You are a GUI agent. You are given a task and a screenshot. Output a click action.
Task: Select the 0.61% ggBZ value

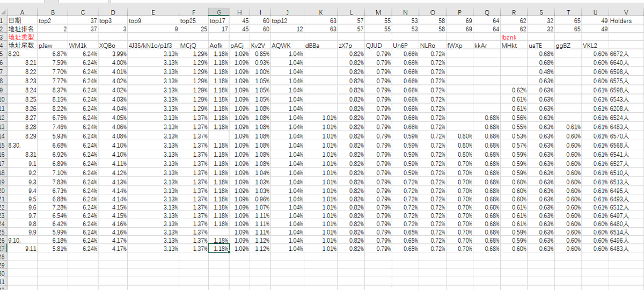(568, 127)
